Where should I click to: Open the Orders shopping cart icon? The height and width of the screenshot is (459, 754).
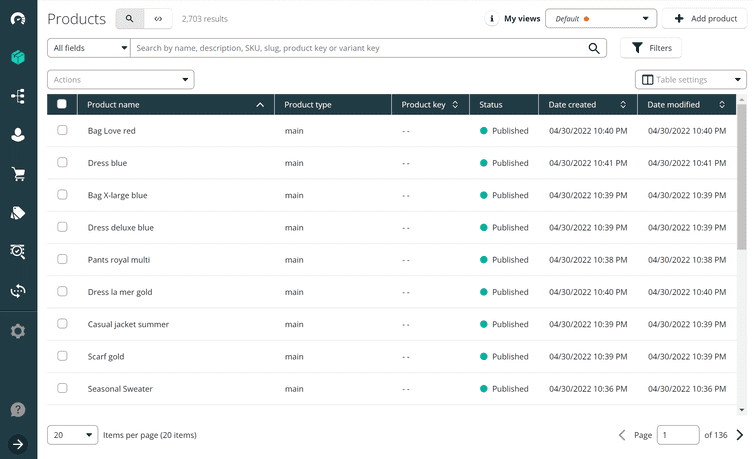coord(18,174)
